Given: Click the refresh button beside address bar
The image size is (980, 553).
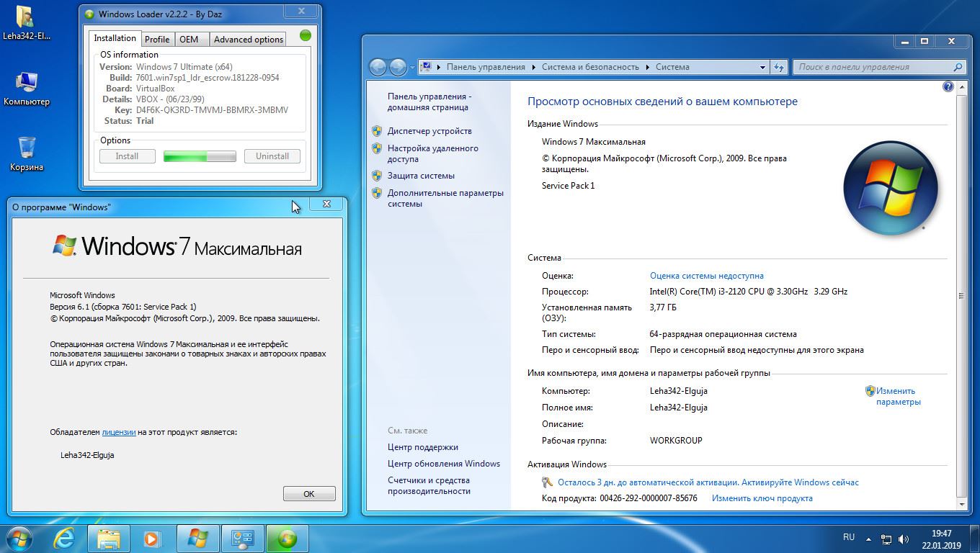Looking at the screenshot, I should pyautogui.click(x=778, y=67).
